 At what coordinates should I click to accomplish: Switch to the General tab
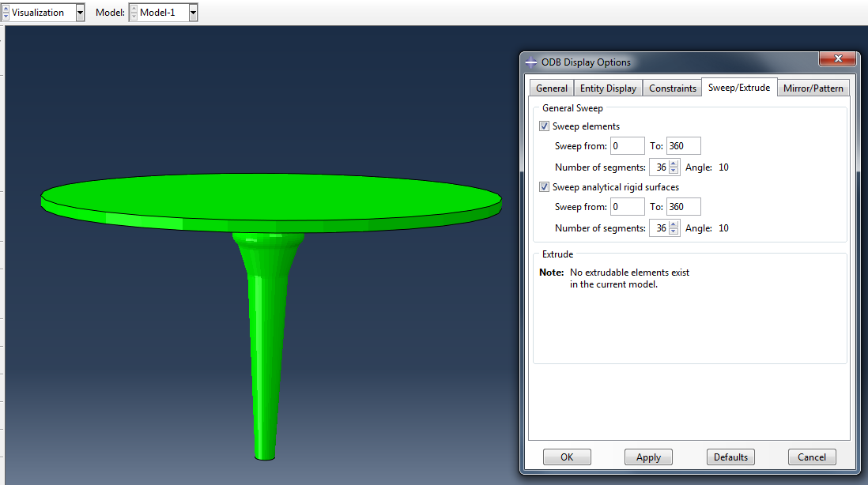coord(551,88)
